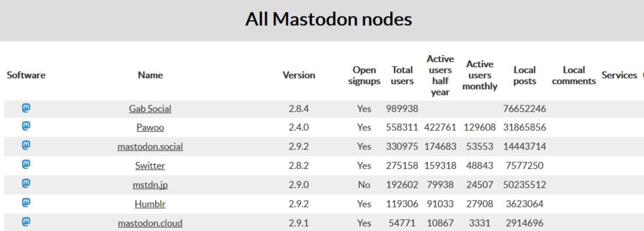This screenshot has height=231, width=644.
Task: Click the Mastodon icon in mstdn.jp row
Action: pyautogui.click(x=26, y=184)
